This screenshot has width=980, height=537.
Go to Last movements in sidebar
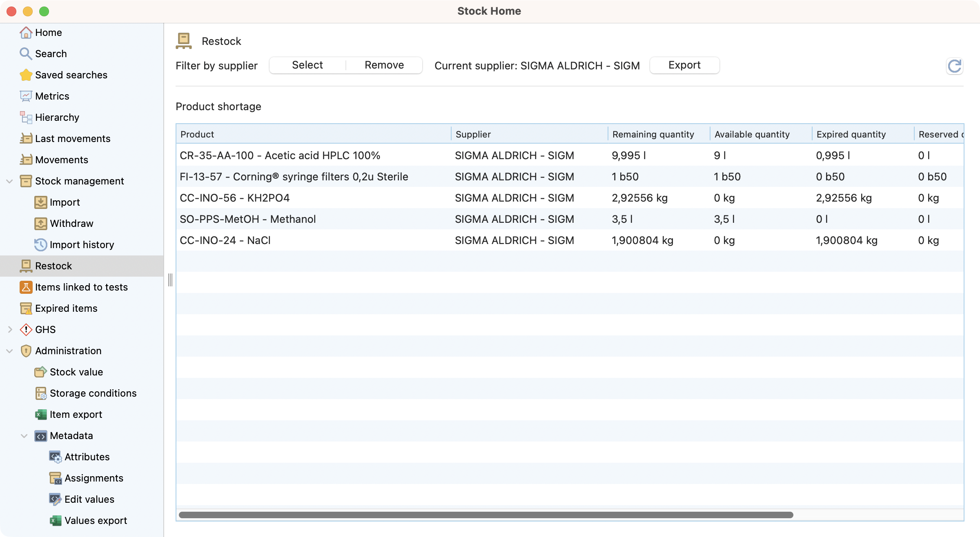click(73, 139)
